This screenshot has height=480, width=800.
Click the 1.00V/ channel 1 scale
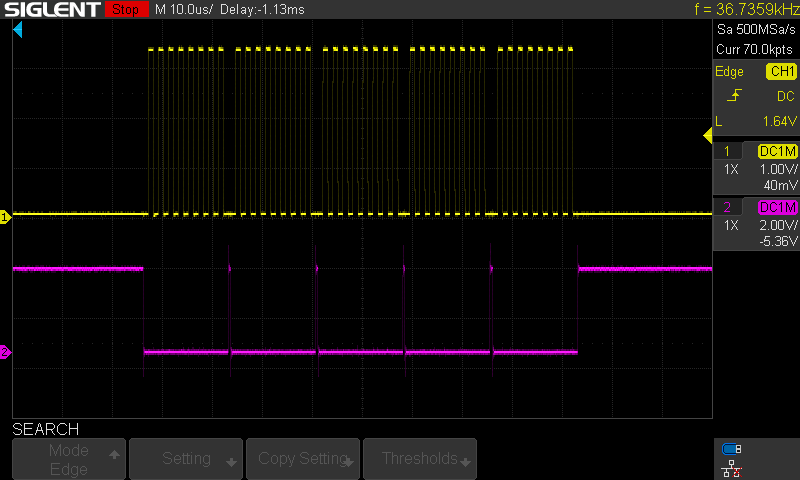[779, 169]
